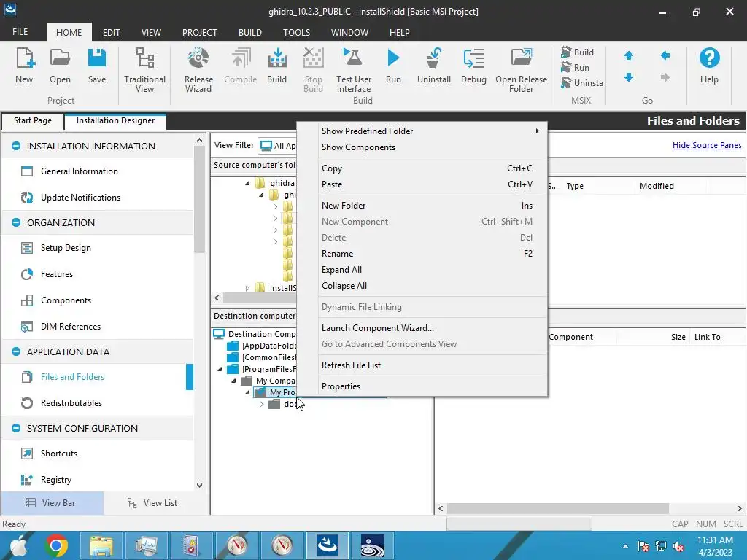Open a project via Open icon
The width and height of the screenshot is (747, 560).
click(60, 66)
